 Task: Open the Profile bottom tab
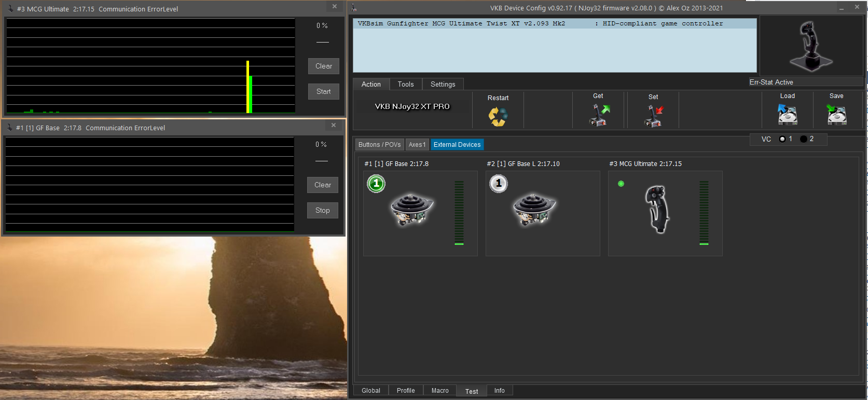(x=406, y=391)
